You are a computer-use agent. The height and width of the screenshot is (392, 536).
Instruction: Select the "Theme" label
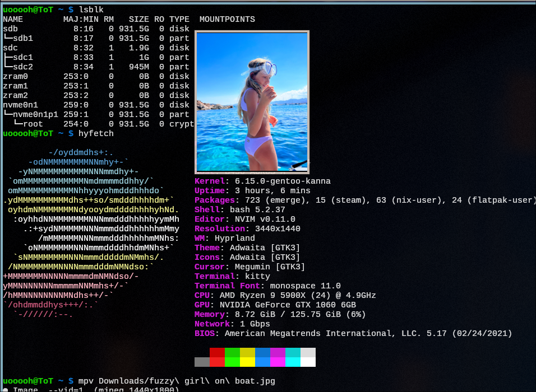pos(207,248)
